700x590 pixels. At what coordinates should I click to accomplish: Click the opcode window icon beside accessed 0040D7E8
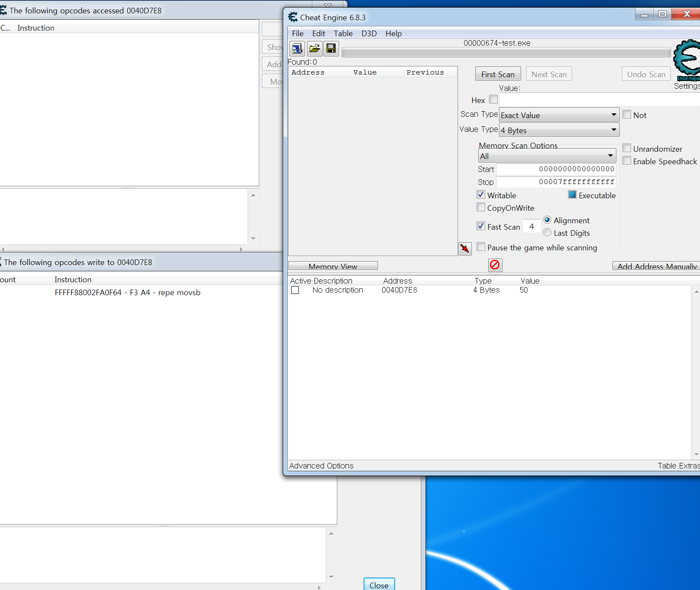point(3,10)
